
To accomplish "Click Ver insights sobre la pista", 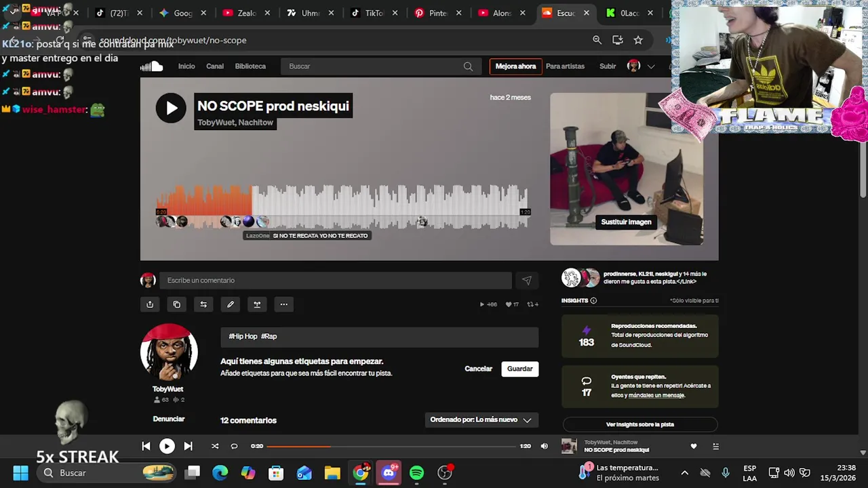I will [x=640, y=424].
